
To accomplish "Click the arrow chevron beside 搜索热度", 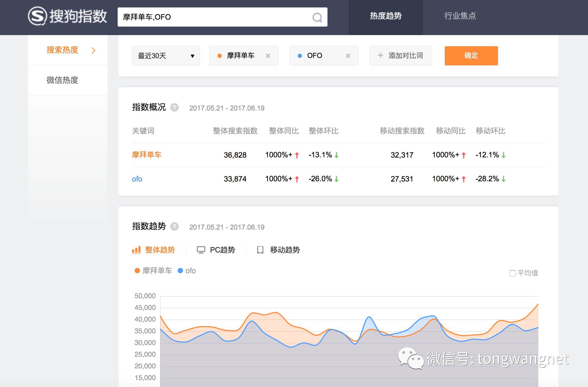I will [x=93, y=51].
